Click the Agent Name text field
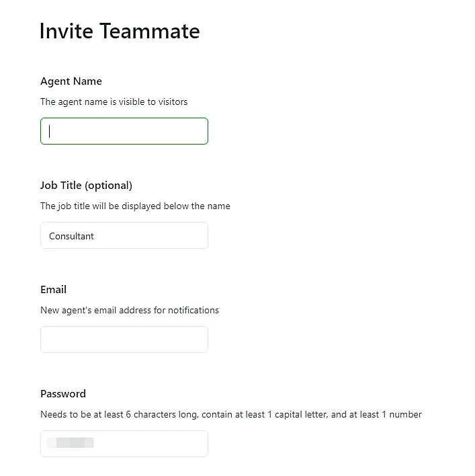This screenshot has height=476, width=475. point(124,131)
